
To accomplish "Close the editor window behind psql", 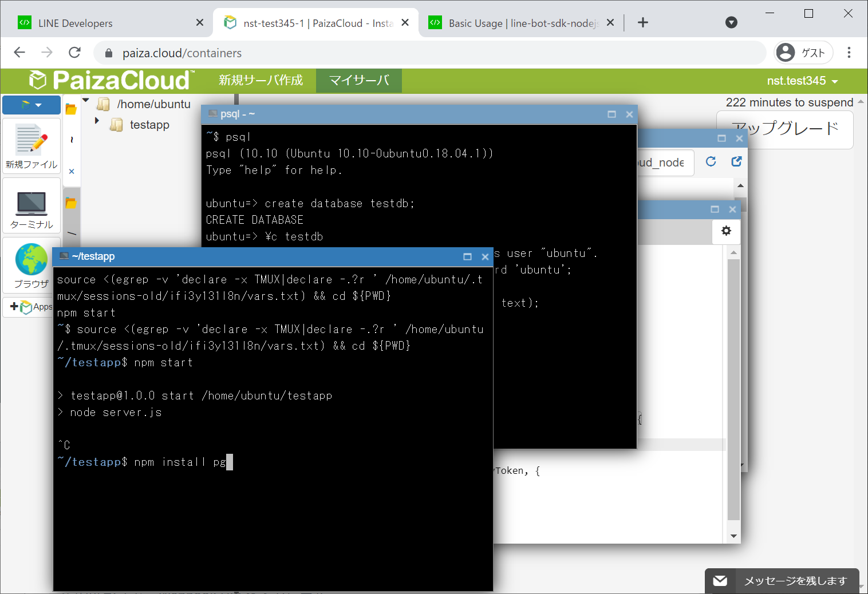I will (x=732, y=209).
